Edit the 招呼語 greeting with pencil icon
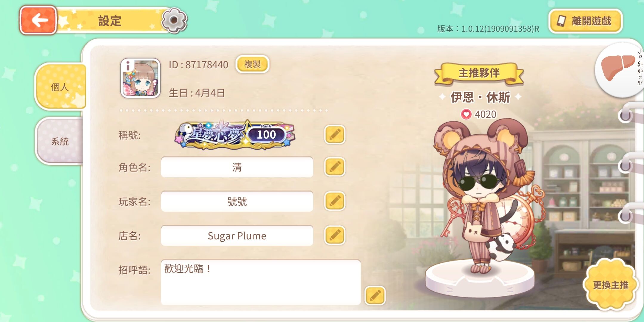 click(x=375, y=295)
